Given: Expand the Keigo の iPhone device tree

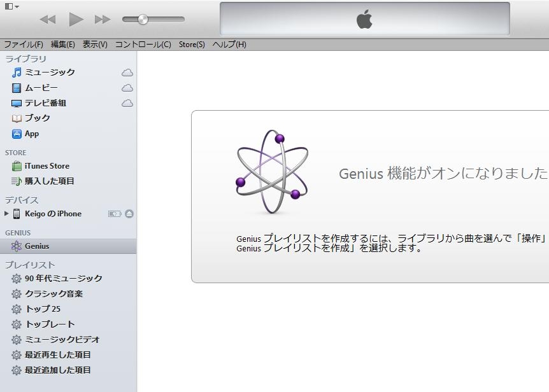Looking at the screenshot, I should click(6, 213).
